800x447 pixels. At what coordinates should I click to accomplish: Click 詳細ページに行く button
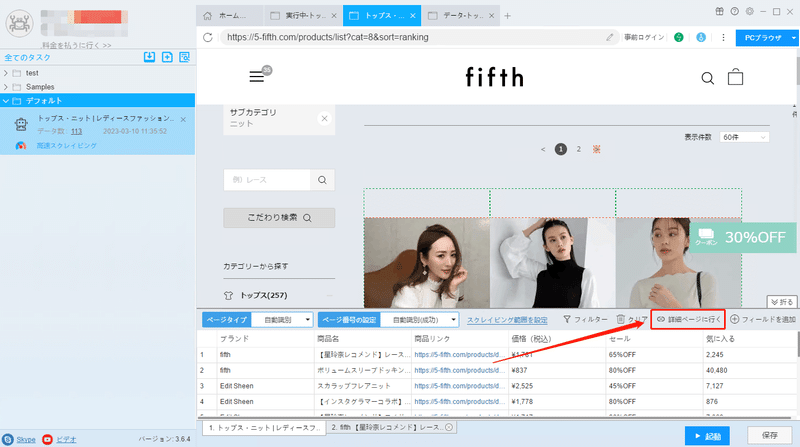pyautogui.click(x=688, y=319)
